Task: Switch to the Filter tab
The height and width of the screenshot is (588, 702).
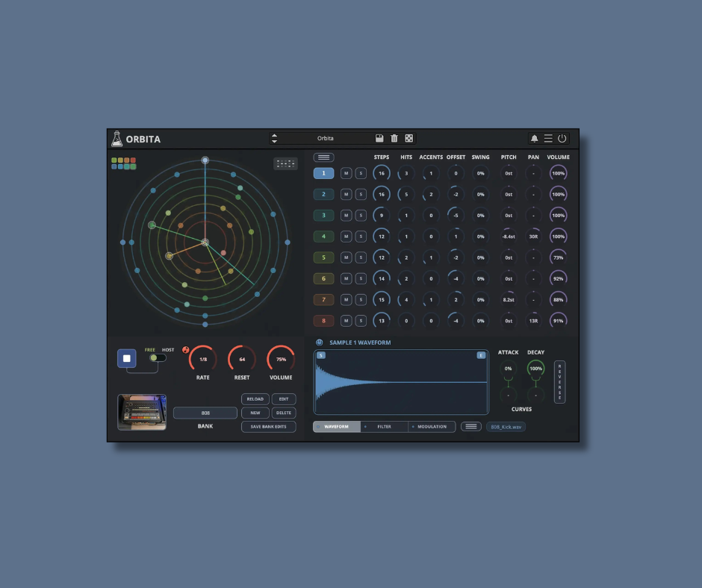Action: point(384,427)
